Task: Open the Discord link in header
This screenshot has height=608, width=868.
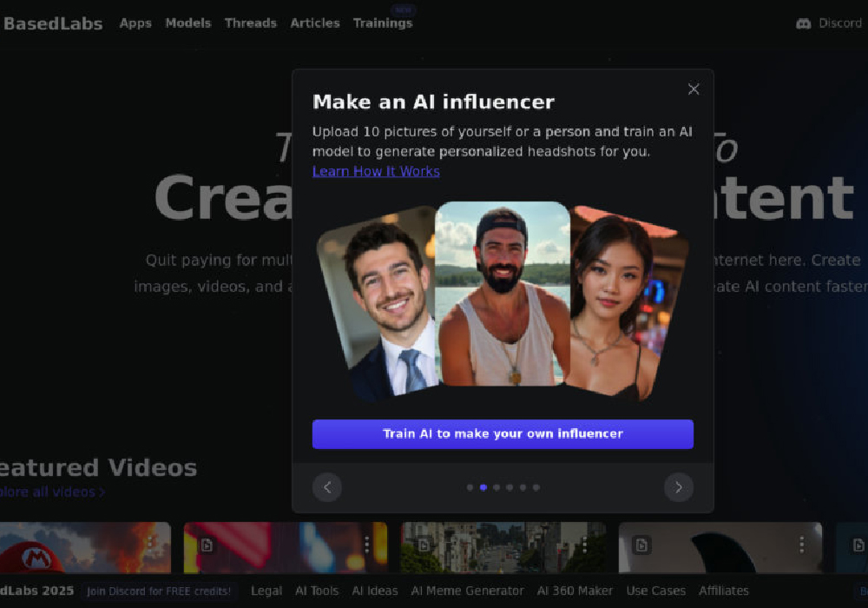Action: (830, 23)
